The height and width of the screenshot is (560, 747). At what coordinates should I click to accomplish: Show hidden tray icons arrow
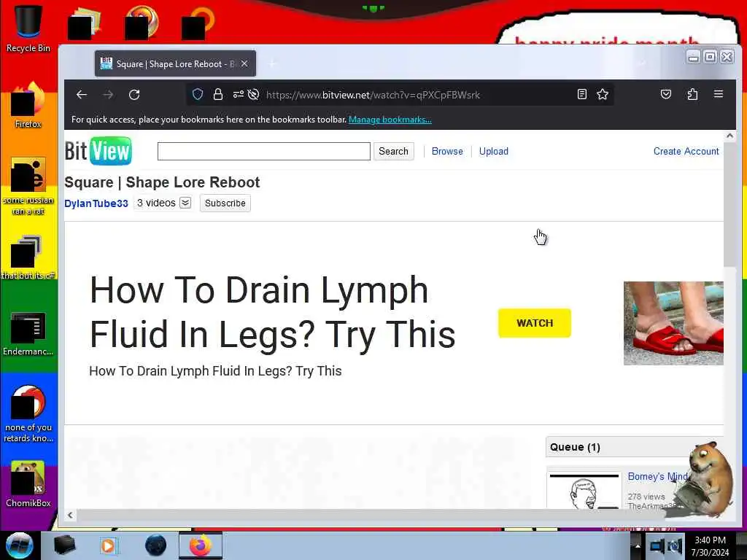point(638,546)
